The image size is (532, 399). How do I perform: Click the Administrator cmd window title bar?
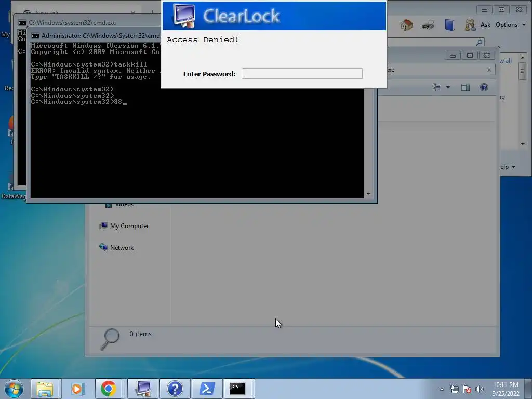click(96, 36)
